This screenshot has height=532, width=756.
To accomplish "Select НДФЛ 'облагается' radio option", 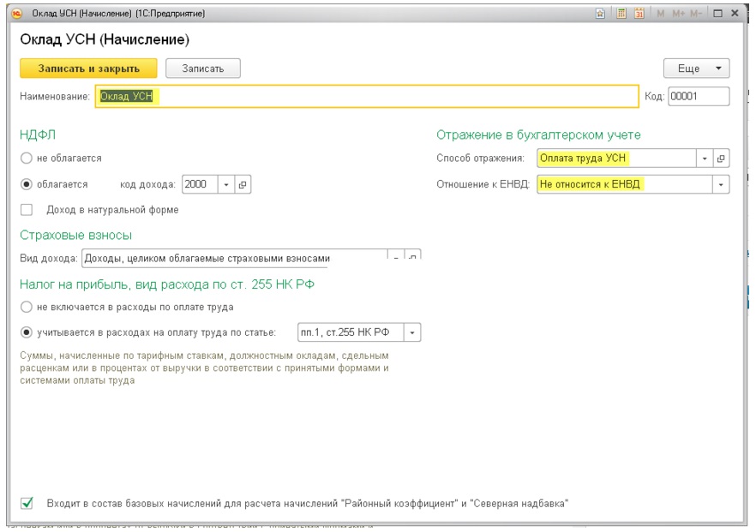I will [27, 184].
